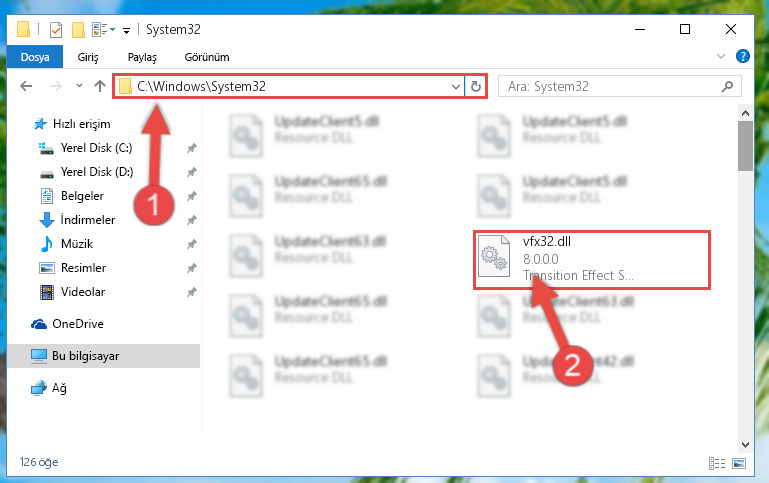This screenshot has height=483, width=769.
Task: Click the Properties checkmark icon in title bar
Action: (x=56, y=30)
